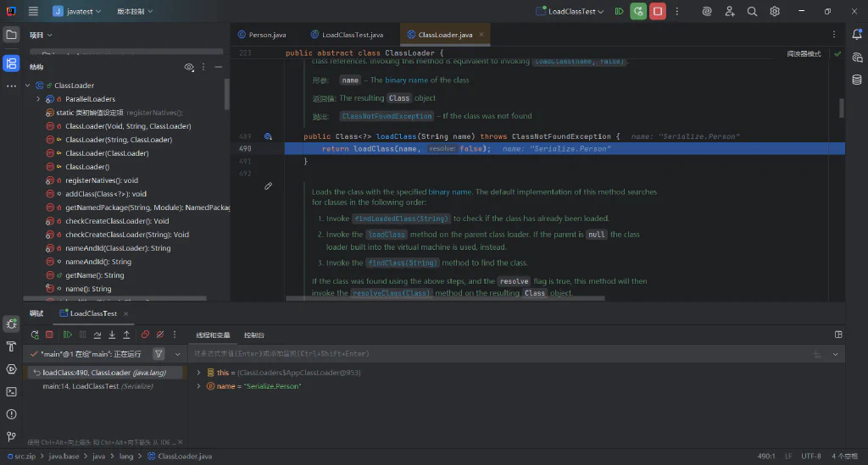The width and height of the screenshot is (868, 465).
Task: Open the Structure tool window icon
Action: click(11, 63)
